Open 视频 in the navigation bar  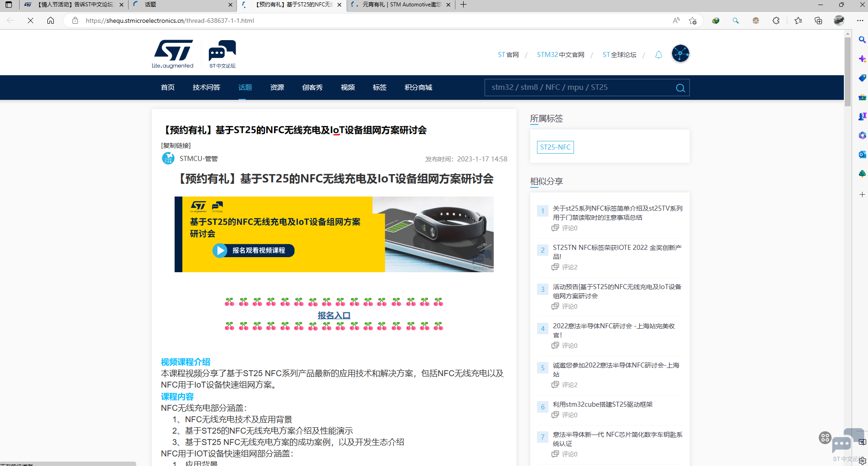348,88
